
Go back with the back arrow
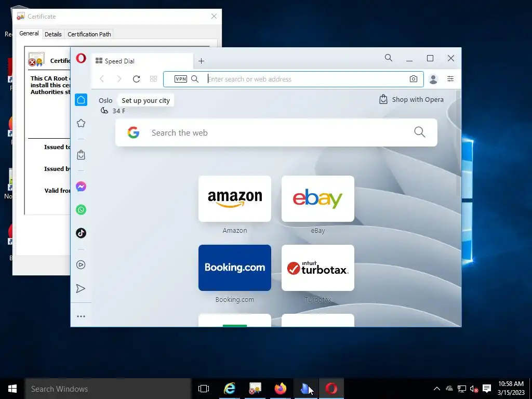coord(101,79)
